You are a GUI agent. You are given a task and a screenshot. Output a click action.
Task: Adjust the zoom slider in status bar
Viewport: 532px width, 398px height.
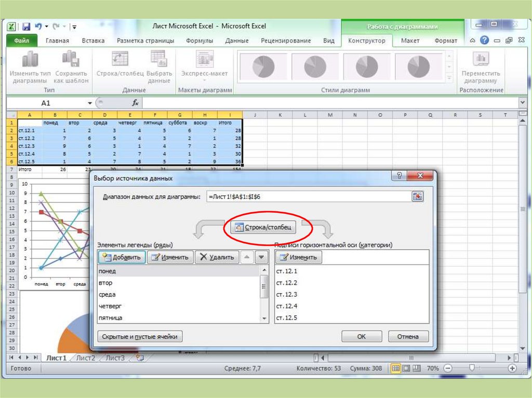point(472,368)
